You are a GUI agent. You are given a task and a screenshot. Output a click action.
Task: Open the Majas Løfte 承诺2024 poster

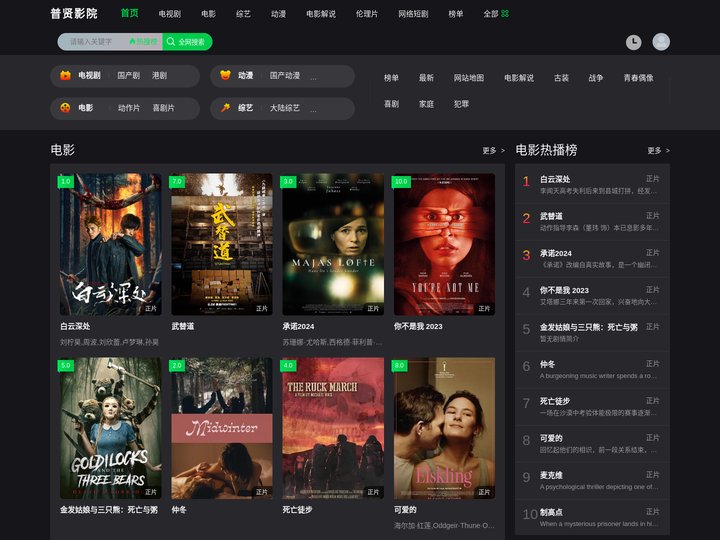[333, 244]
